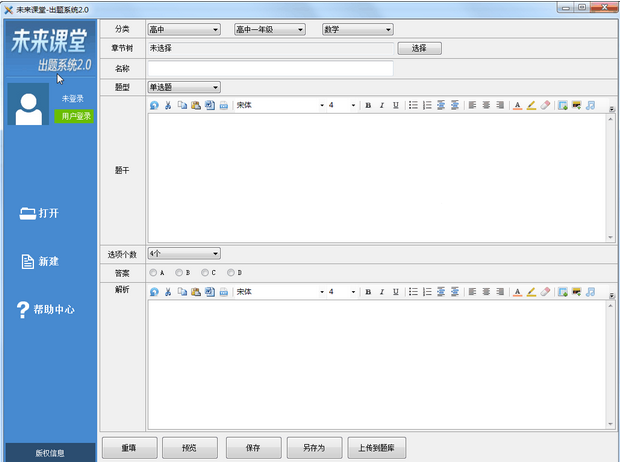Screen dimensions: 620x462
Task: Click 版权信息 at sidebar bottom
Action: (50, 453)
